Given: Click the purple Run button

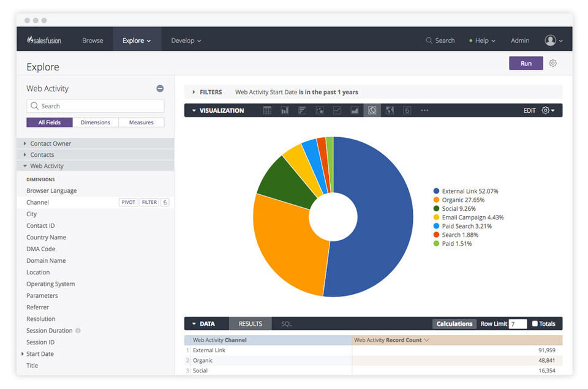Looking at the screenshot, I should pos(526,63).
